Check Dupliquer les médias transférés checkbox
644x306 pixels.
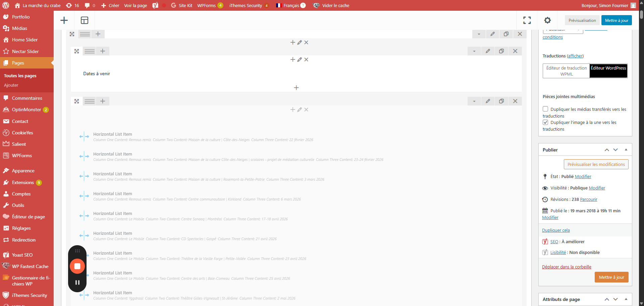click(x=545, y=109)
